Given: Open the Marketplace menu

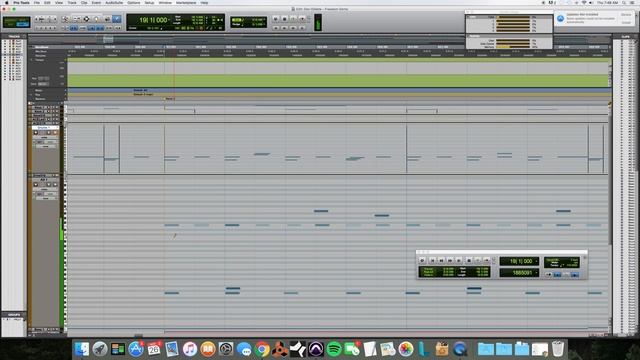Looking at the screenshot, I should coord(186,2).
